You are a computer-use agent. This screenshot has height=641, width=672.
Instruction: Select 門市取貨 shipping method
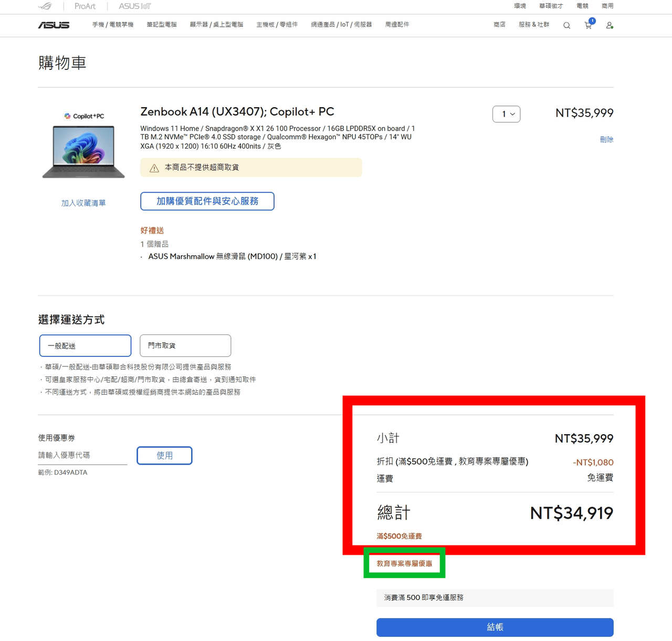click(185, 345)
